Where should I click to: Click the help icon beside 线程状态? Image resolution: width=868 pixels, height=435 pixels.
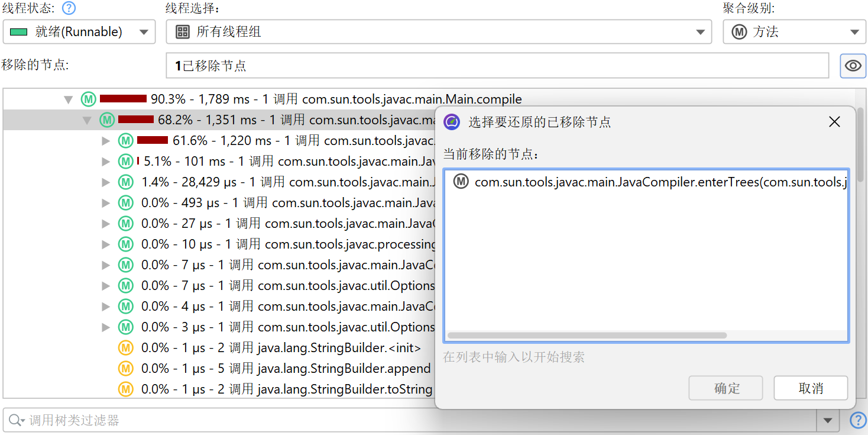tap(69, 8)
